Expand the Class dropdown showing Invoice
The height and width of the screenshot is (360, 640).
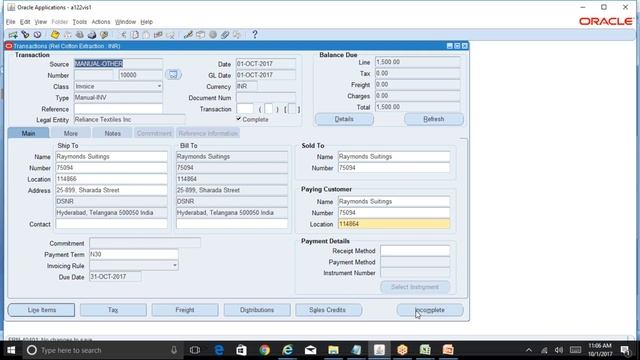click(159, 86)
